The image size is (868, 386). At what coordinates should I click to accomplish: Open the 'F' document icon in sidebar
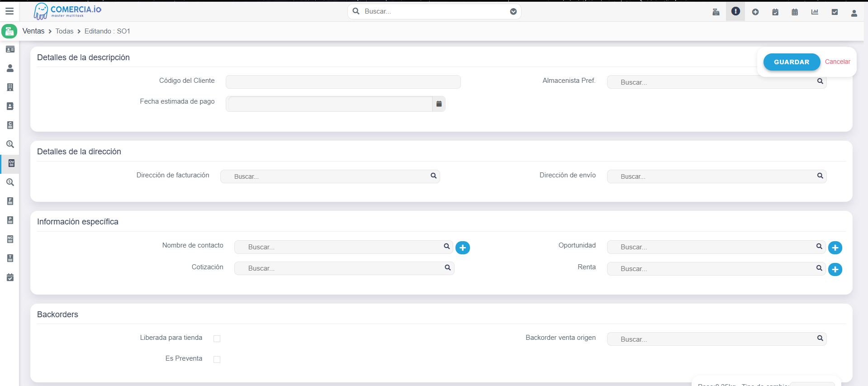click(x=10, y=201)
